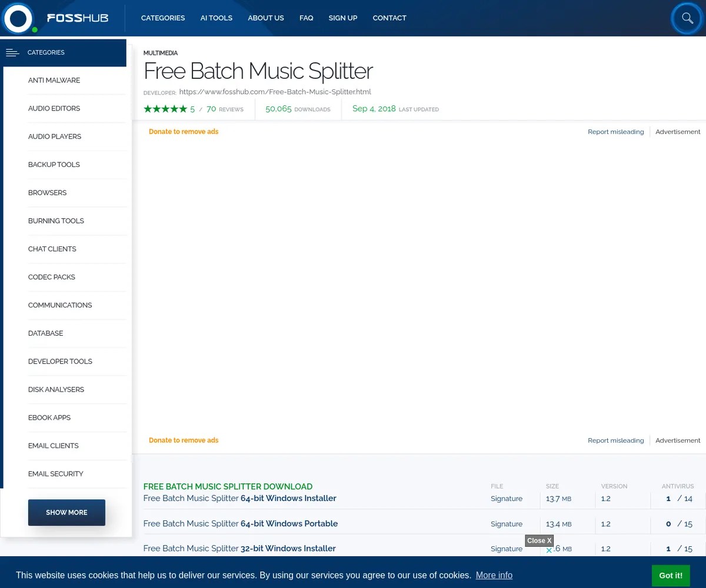Screen dimensions: 706x588
Task: Click the FossHub circular logo icon
Action: pyautogui.click(x=18, y=18)
